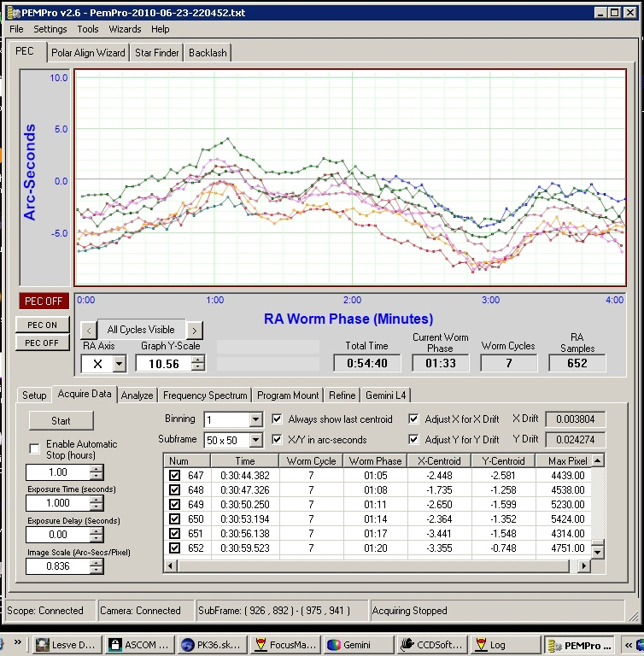Open Log taskbar window
This screenshot has height=656, width=644.
(504, 645)
